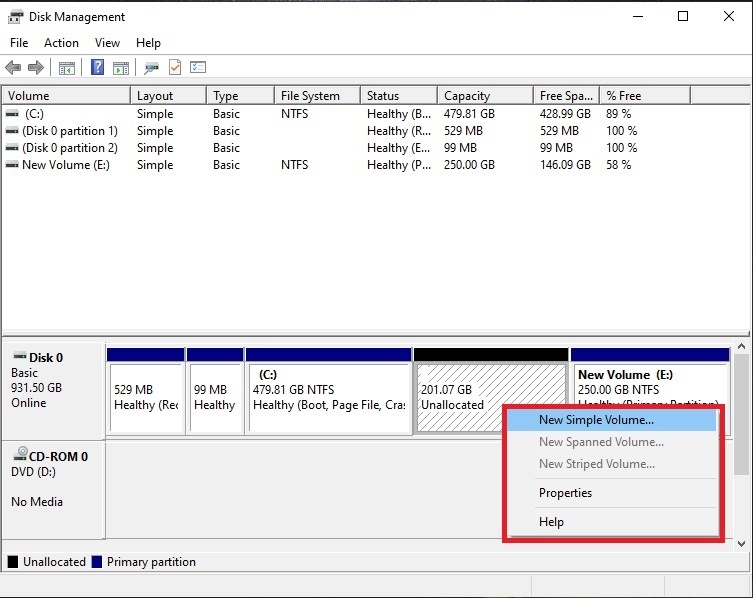Screen dimensions: 753x598
Task: Click the checklist Settings toolbar icon
Action: tap(198, 68)
